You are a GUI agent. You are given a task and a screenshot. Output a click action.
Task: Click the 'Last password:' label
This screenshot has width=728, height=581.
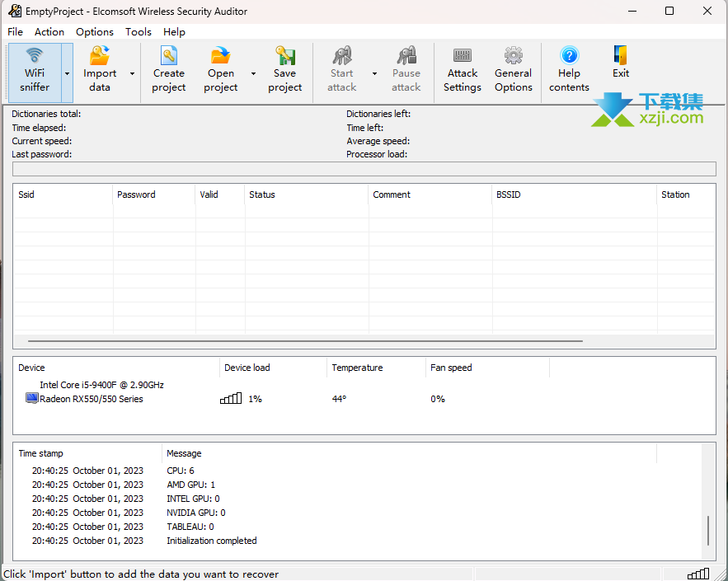(42, 154)
